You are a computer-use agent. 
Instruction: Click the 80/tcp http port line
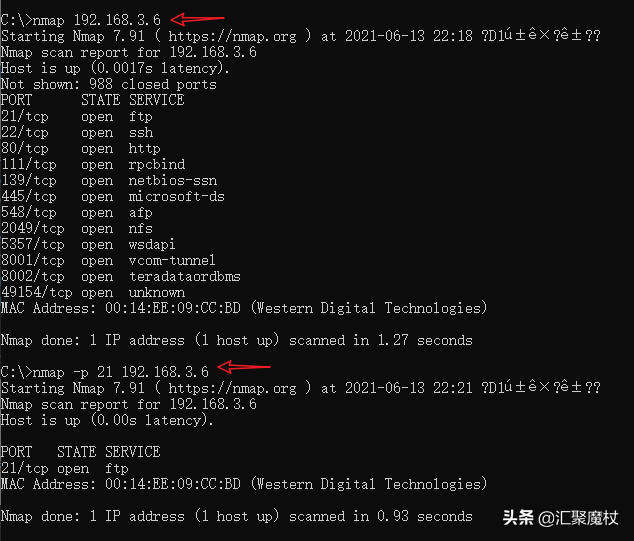[81, 149]
